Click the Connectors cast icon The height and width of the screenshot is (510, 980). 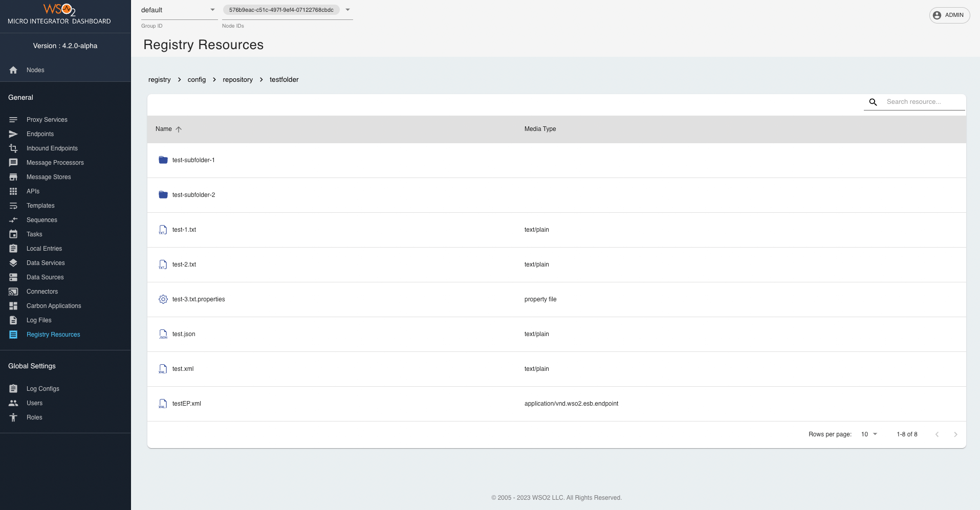click(13, 292)
